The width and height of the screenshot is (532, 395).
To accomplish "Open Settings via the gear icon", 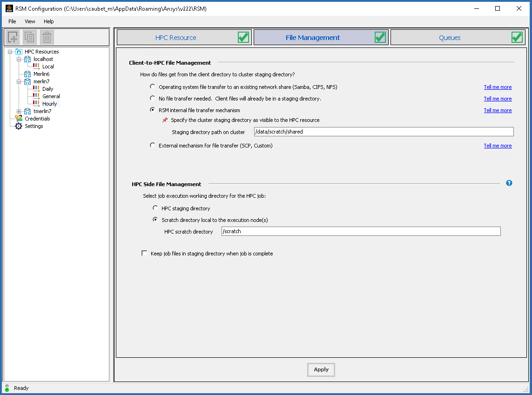I will coord(20,126).
